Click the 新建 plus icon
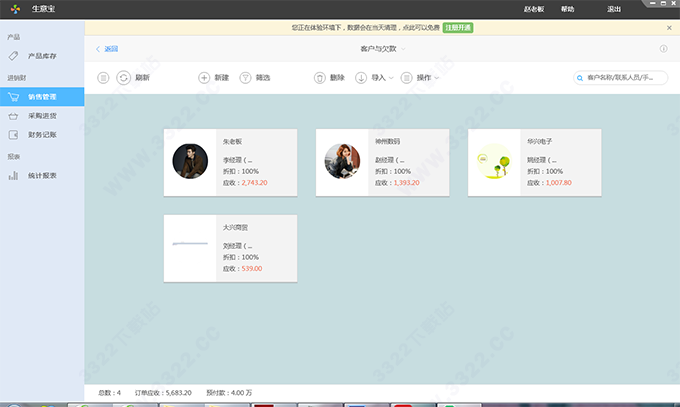Viewport: 680px width, 407px height. pos(204,78)
